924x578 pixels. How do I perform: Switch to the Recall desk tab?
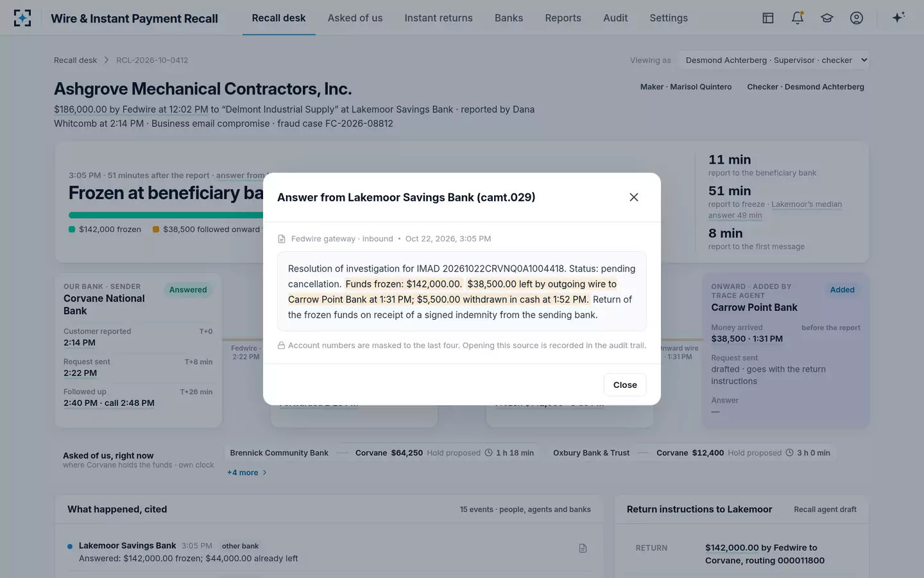pos(278,18)
